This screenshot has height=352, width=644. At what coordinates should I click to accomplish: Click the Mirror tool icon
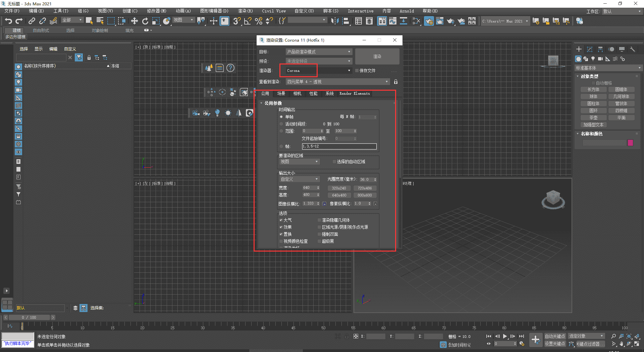pyautogui.click(x=334, y=21)
